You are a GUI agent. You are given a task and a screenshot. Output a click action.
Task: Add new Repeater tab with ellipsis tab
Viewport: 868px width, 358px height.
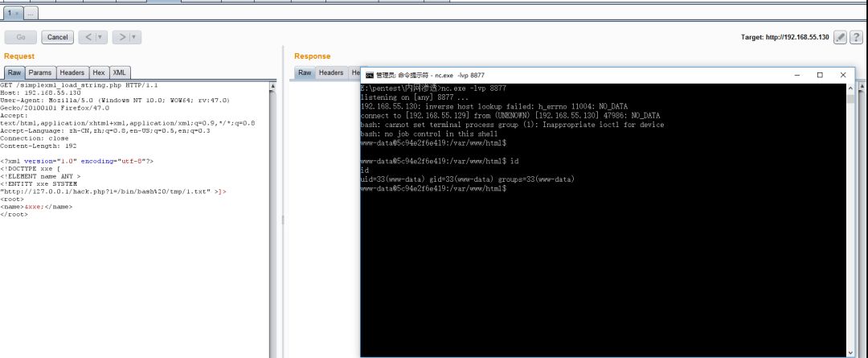(x=31, y=13)
